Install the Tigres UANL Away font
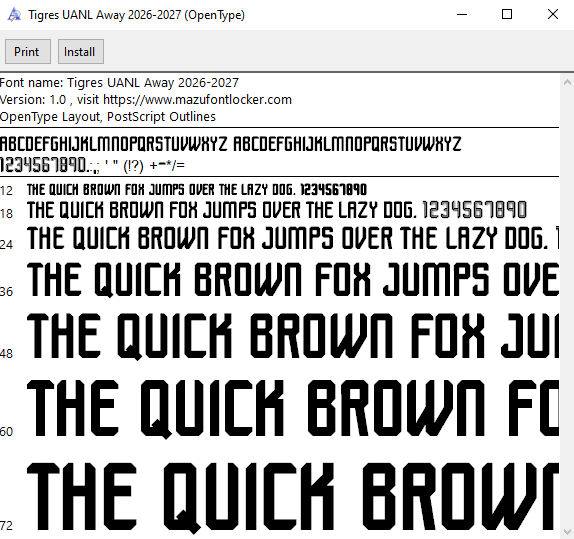This screenshot has width=574, height=539. pyautogui.click(x=81, y=52)
